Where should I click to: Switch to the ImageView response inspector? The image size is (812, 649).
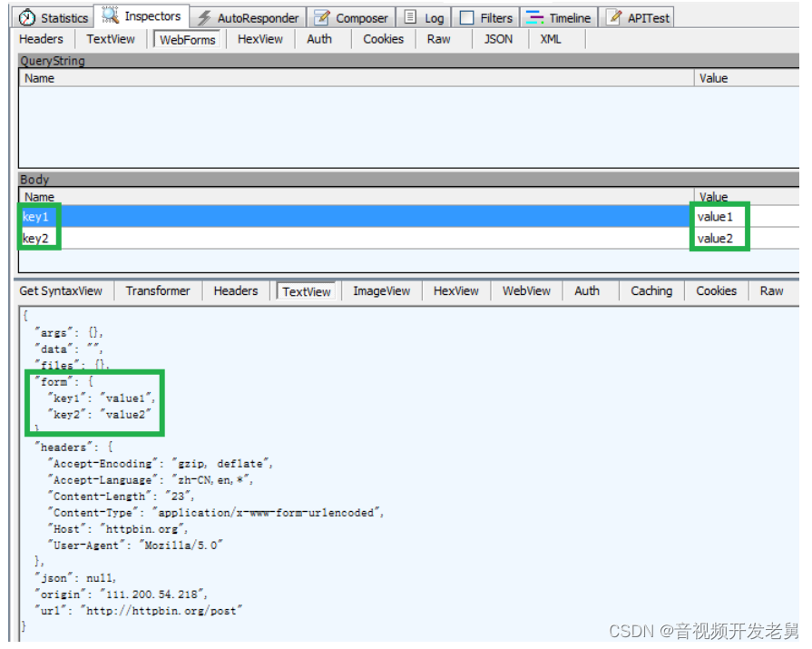381,290
